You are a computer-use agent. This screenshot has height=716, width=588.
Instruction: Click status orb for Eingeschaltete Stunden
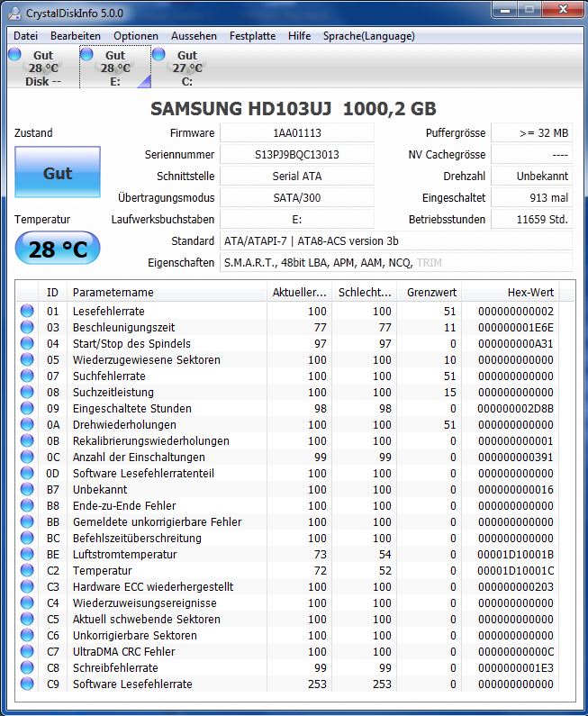pyautogui.click(x=27, y=408)
